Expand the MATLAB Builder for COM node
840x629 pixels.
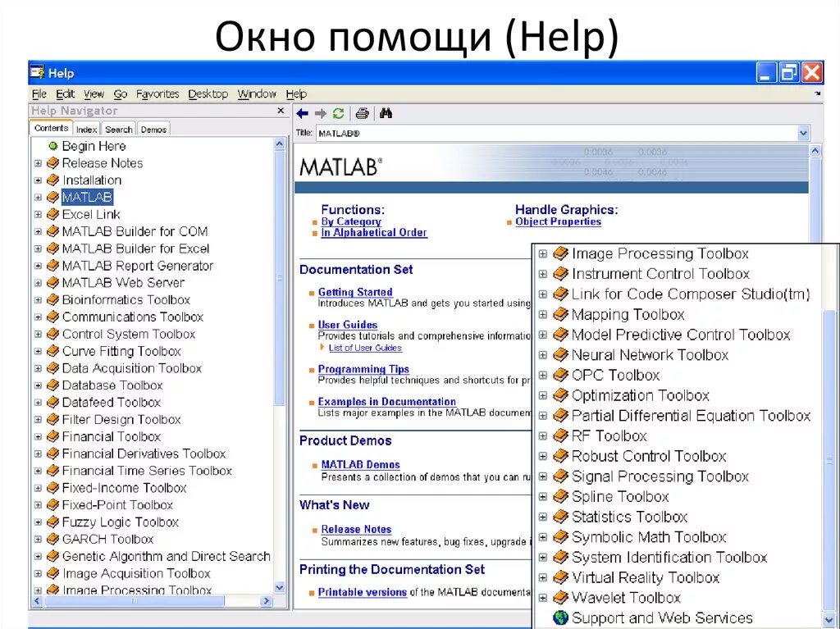click(x=38, y=231)
